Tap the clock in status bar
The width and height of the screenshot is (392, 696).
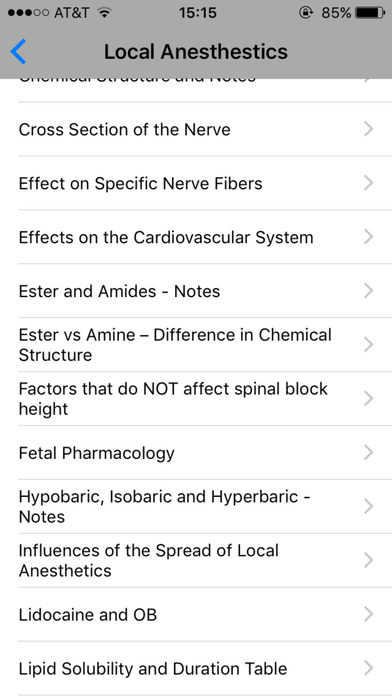(198, 13)
